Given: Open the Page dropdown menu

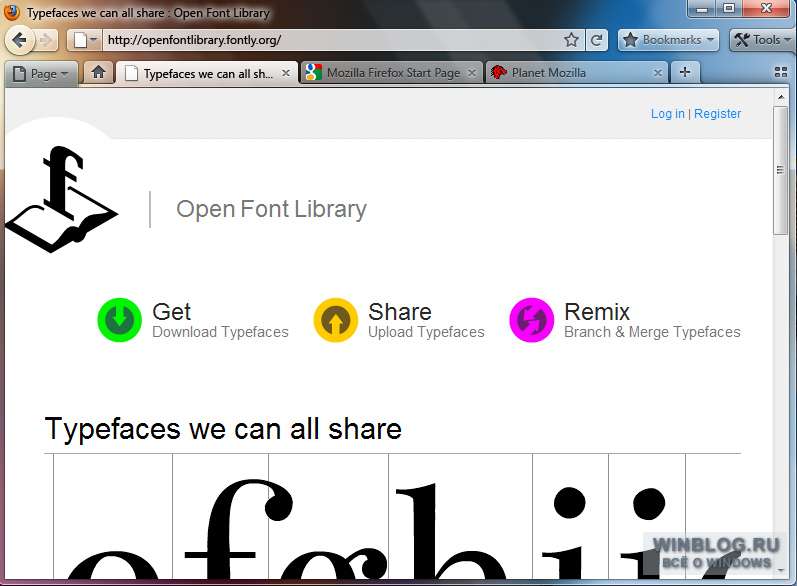Looking at the screenshot, I should [x=41, y=74].
